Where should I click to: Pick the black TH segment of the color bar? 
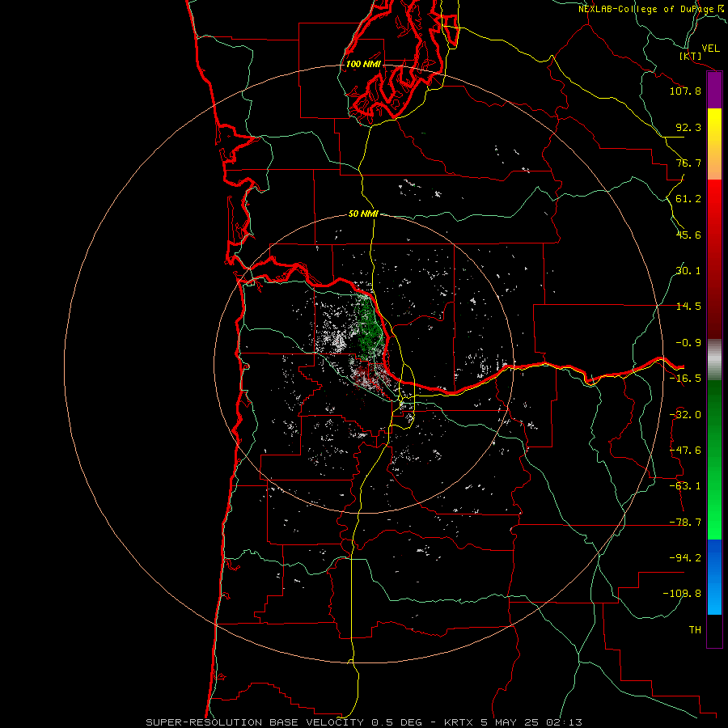[x=714, y=630]
